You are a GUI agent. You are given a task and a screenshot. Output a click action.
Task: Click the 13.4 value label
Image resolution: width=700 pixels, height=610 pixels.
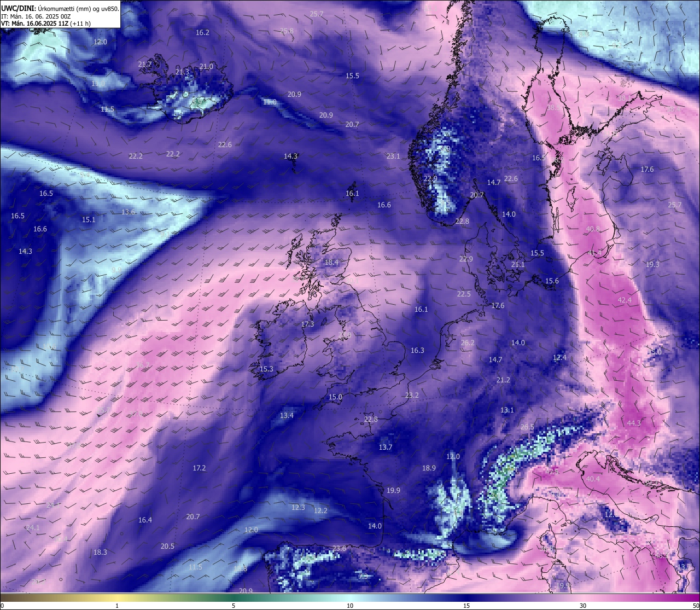pyautogui.click(x=287, y=416)
